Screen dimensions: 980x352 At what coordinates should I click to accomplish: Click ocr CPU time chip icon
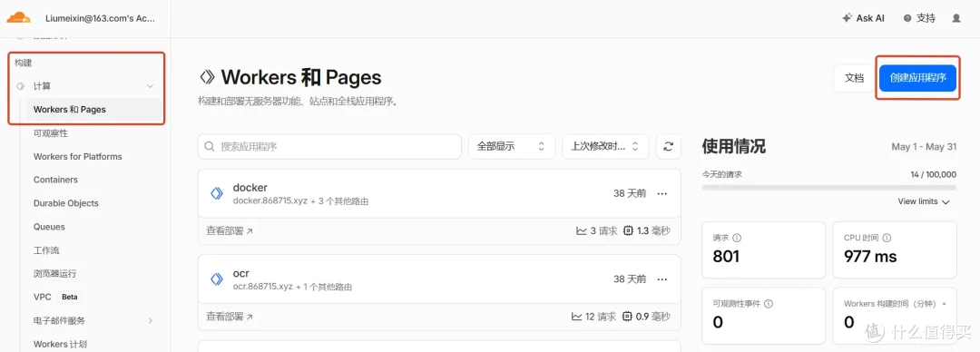628,317
